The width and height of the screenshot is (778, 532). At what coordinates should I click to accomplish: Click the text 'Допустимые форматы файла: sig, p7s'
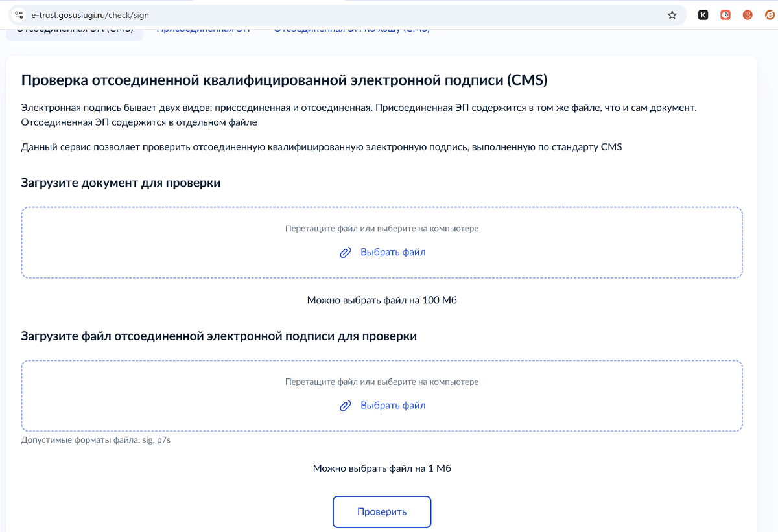point(96,441)
